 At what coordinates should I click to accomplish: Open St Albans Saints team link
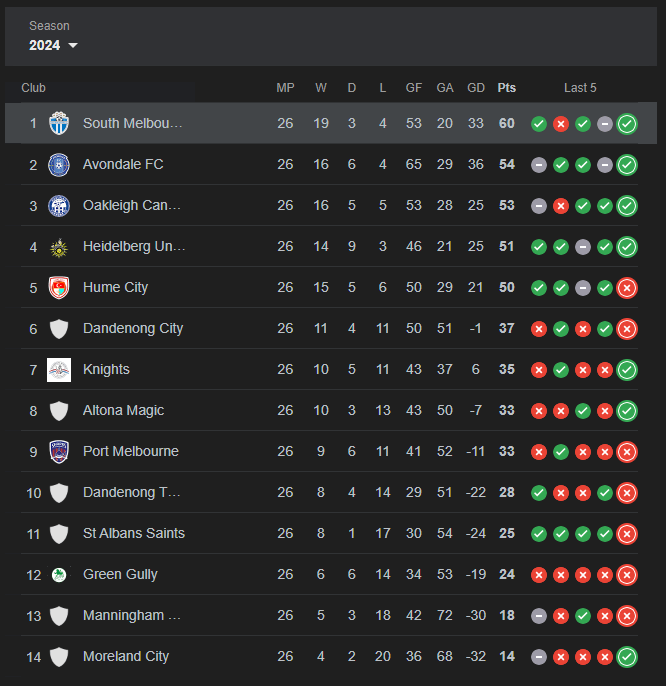click(133, 533)
